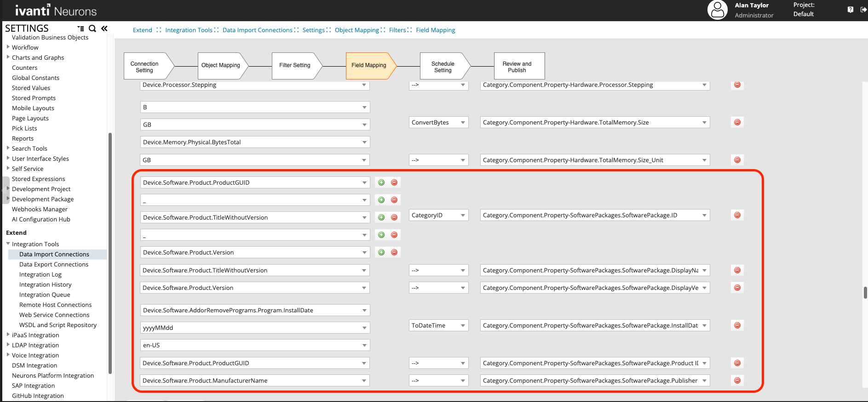Open the yyyyMMdd date format dropdown
Screen dimensions: 868x402
(255, 328)
